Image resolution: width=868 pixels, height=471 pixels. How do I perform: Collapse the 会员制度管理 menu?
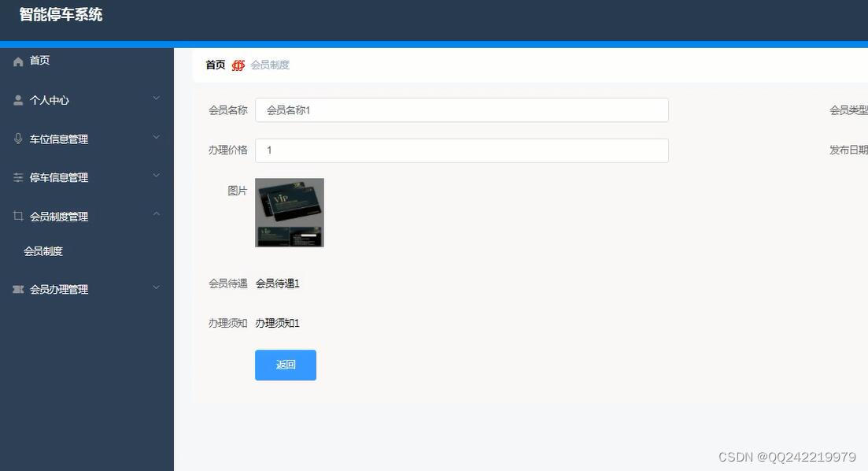156,213
